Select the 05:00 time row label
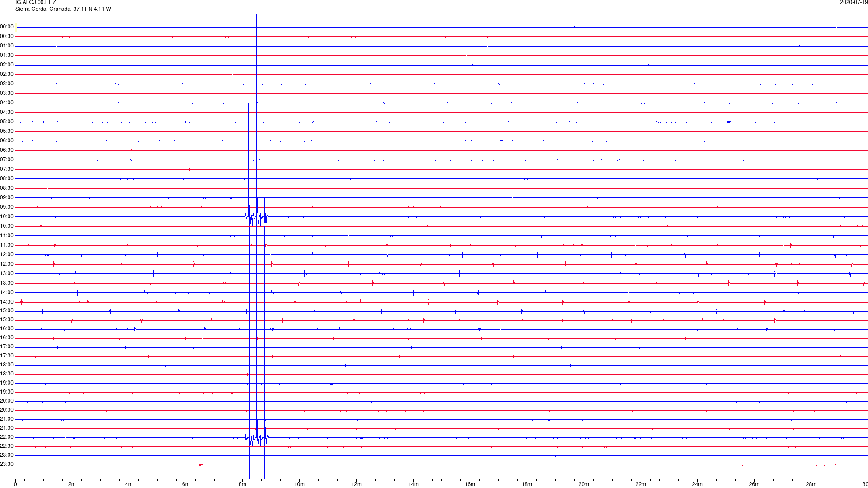This screenshot has width=868, height=488. pos(7,122)
